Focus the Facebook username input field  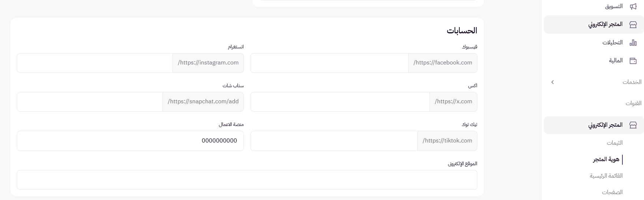tap(329, 63)
